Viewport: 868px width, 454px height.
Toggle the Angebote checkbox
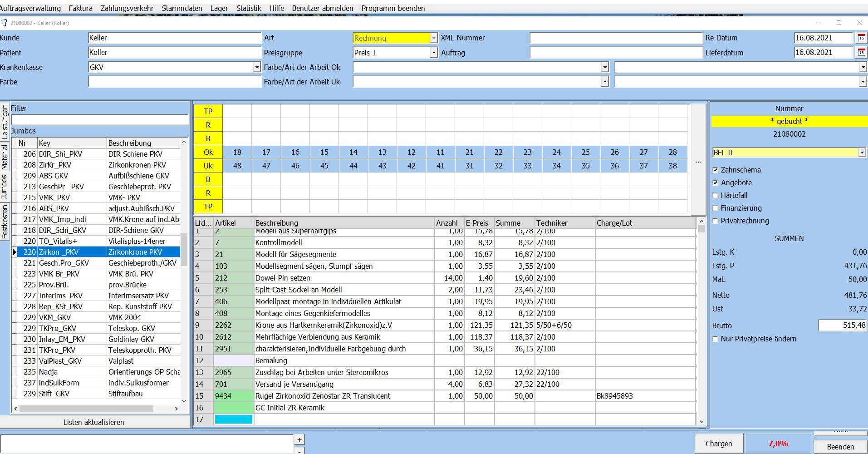pyautogui.click(x=716, y=183)
